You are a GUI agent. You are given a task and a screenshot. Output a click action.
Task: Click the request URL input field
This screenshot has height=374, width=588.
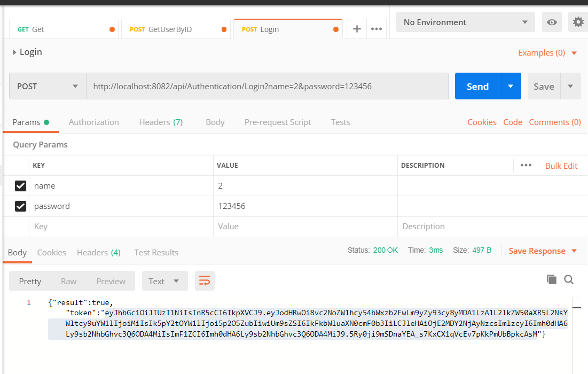point(267,86)
